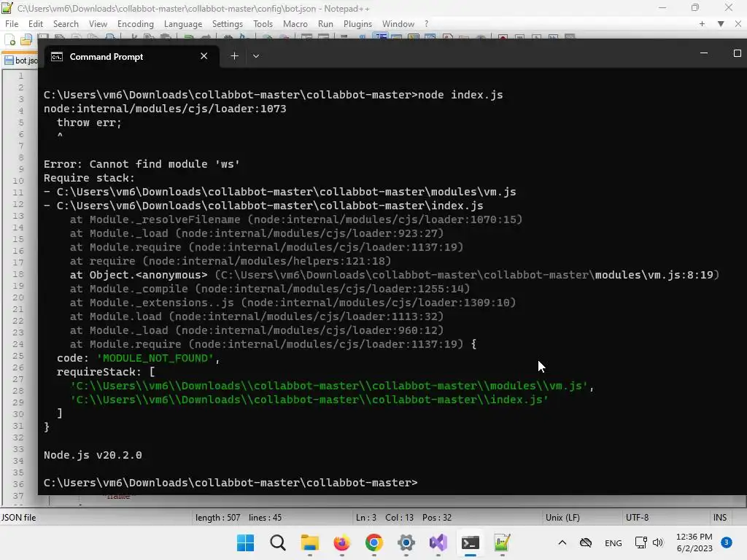Screen dimensions: 747x560
Task: Click line number 20 in Notepad++ margin
Action: (18, 297)
